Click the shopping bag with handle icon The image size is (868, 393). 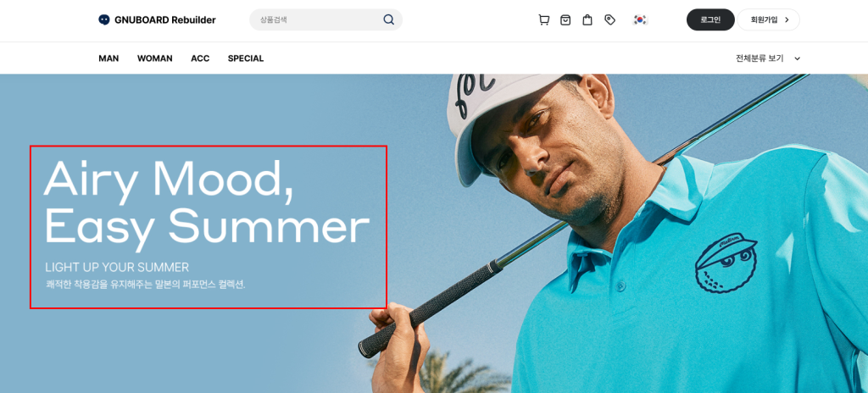pyautogui.click(x=587, y=20)
